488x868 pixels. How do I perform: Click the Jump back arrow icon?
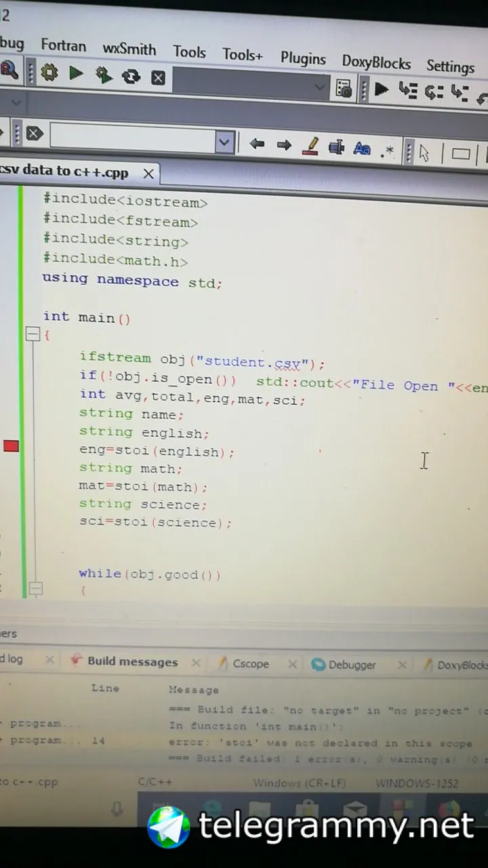click(256, 144)
